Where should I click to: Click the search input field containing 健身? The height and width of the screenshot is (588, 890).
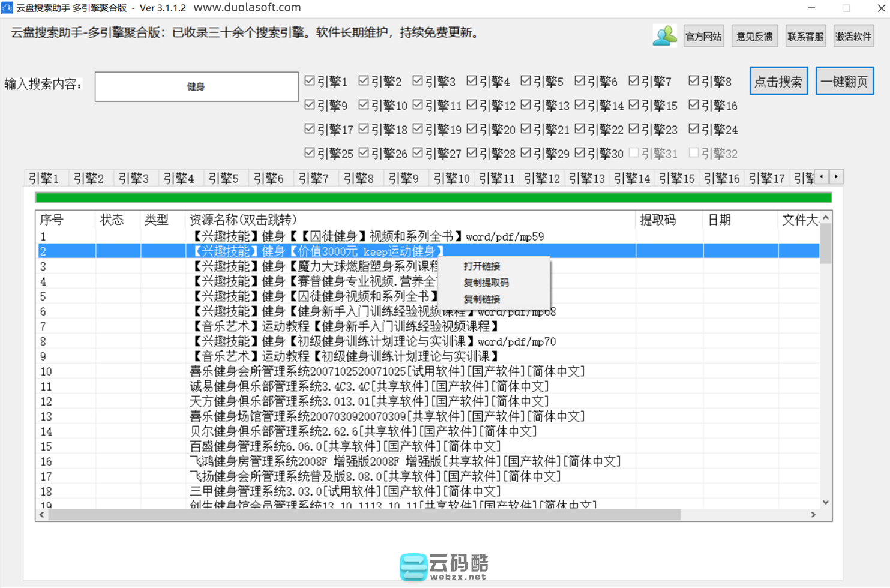pyautogui.click(x=196, y=86)
